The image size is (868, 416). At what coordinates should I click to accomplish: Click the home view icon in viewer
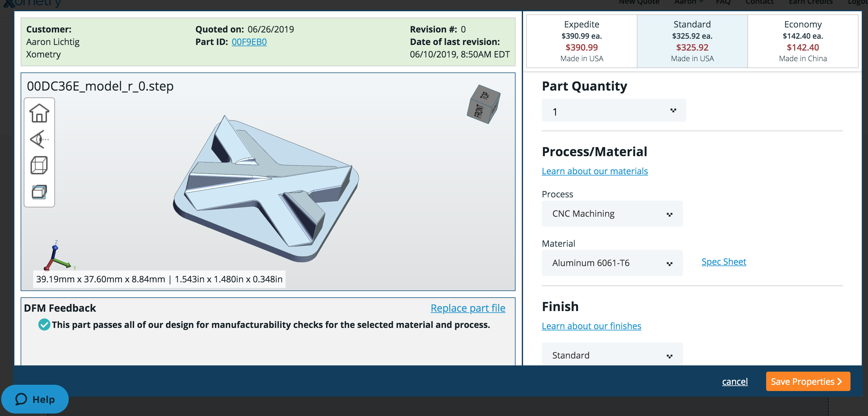pyautogui.click(x=39, y=113)
